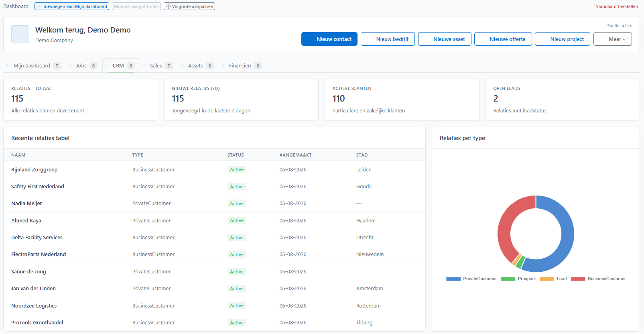Image resolution: width=644 pixels, height=334 pixels.
Task: Click PrivateCustomer type for Nadia Meijer
Action: (151, 204)
